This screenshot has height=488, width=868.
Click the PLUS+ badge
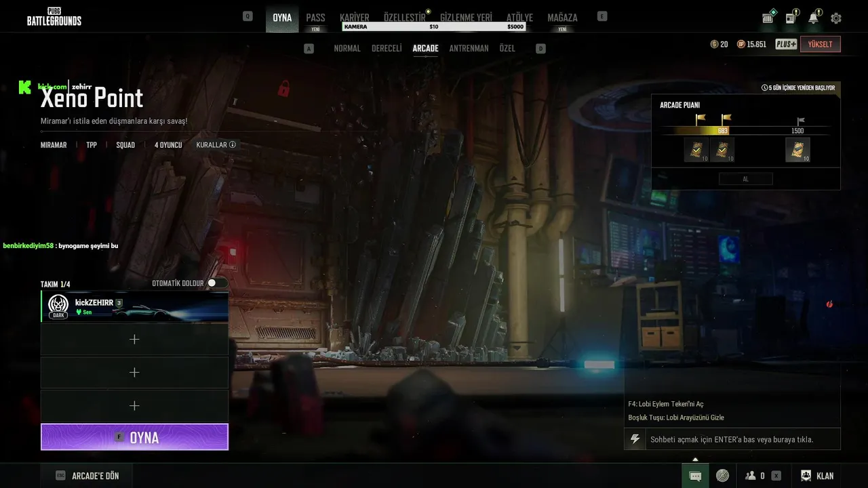(x=786, y=44)
